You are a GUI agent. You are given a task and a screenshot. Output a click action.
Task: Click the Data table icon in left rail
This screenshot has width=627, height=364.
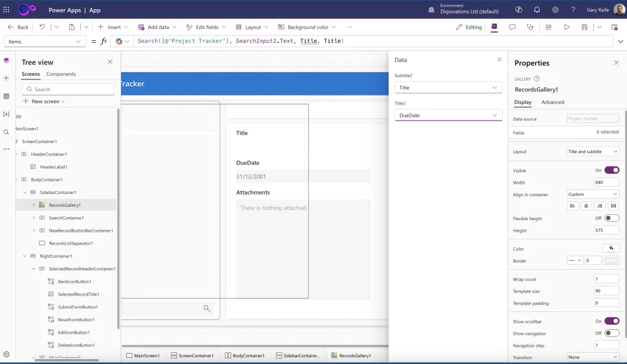(x=6, y=96)
